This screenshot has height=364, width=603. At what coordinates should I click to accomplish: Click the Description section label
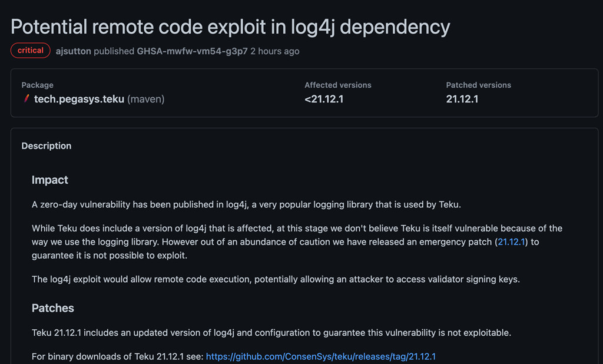47,146
